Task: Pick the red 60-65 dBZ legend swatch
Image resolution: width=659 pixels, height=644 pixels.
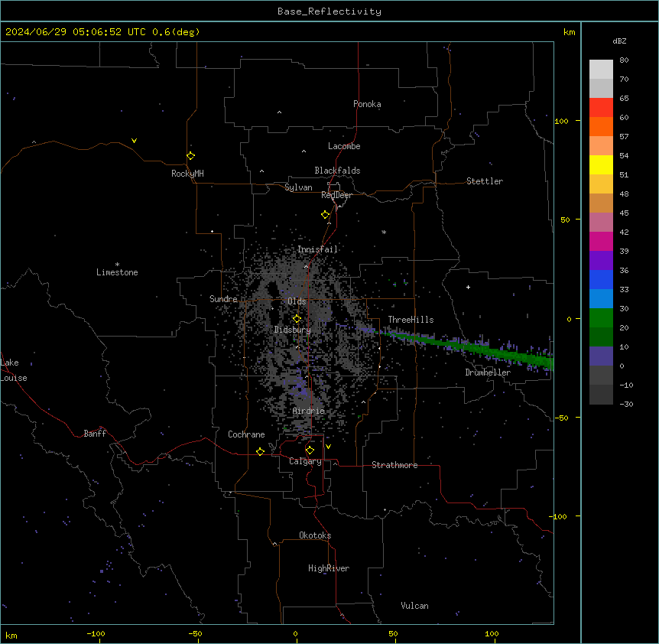Action: [x=601, y=108]
